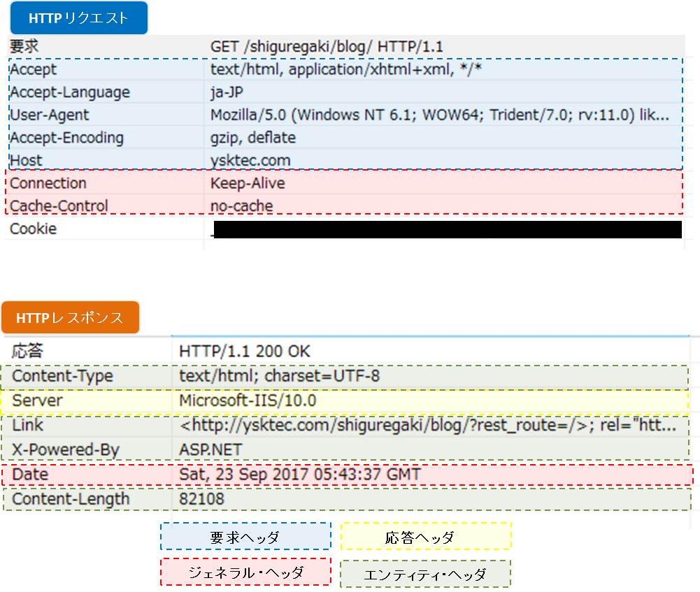Click the Content-Length 82108 row
700x592 pixels.
[x=347, y=499]
